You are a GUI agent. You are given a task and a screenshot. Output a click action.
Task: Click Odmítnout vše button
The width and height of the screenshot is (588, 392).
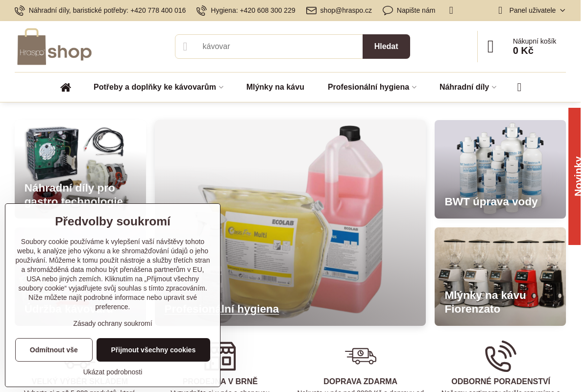(x=54, y=350)
